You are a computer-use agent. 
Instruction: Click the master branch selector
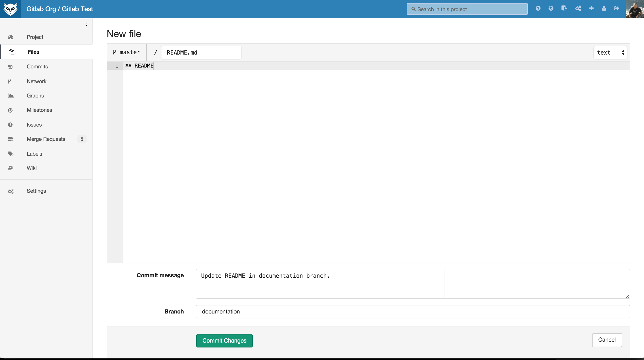click(x=127, y=52)
